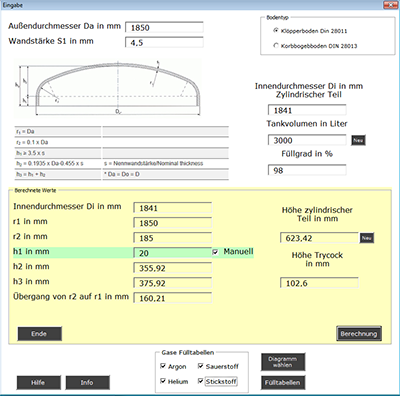Focus the Wandstärke S1 input field
This screenshot has height=396, width=400.
[164, 42]
